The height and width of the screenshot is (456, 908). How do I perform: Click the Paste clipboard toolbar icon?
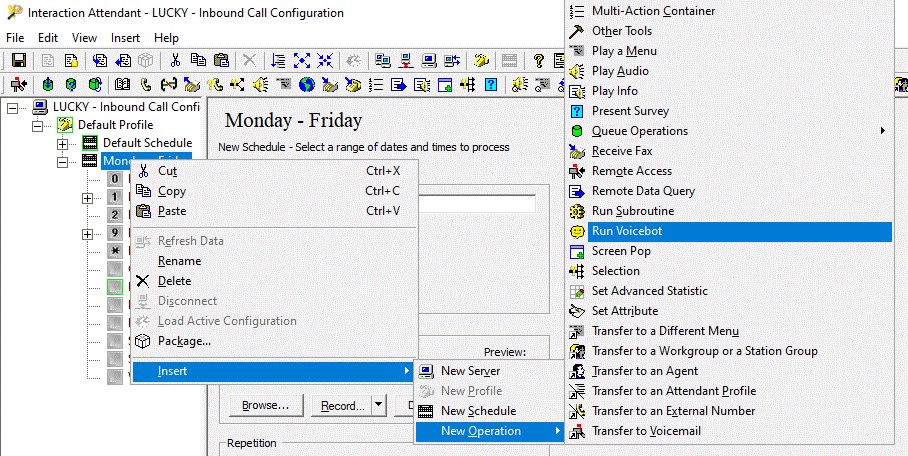(220, 61)
